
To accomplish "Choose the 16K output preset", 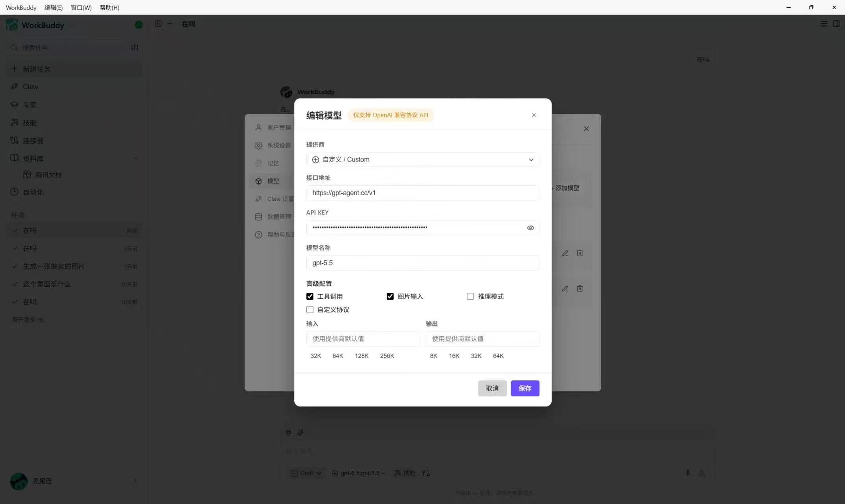I will coord(454,356).
